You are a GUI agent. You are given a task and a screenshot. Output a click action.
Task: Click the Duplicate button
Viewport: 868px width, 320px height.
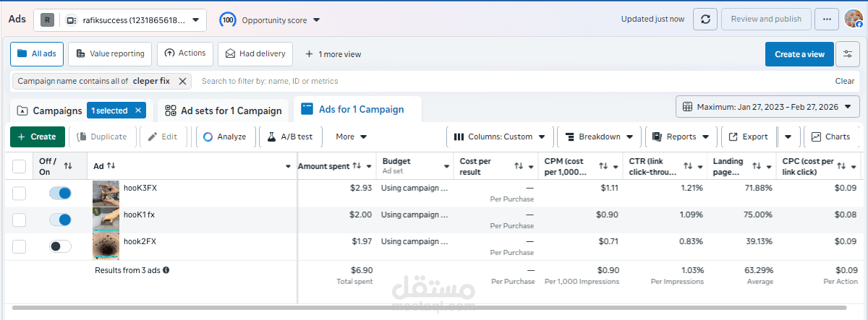tap(101, 137)
